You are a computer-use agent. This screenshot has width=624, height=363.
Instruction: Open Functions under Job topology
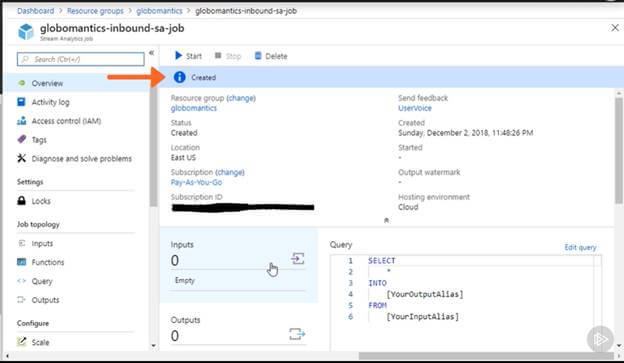pos(48,262)
